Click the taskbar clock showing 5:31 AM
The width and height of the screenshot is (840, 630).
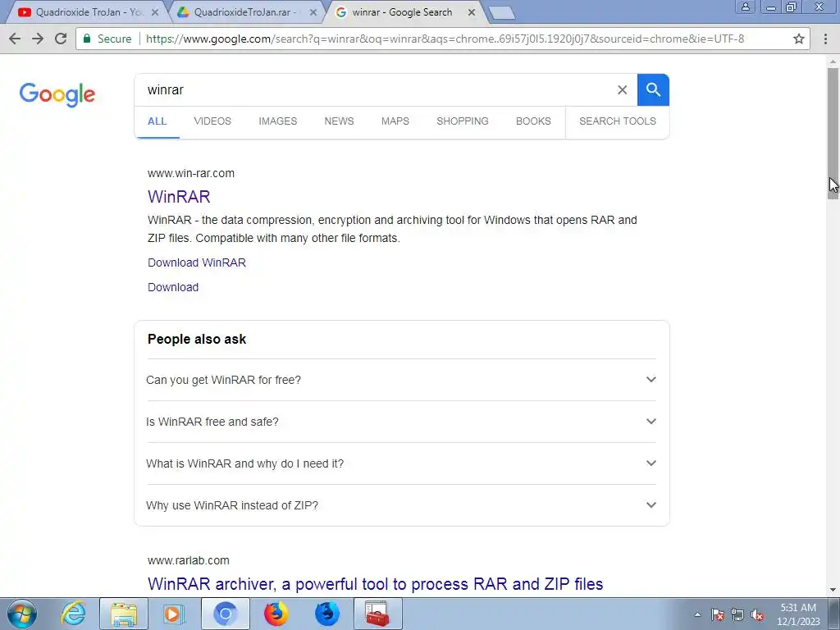[x=798, y=614]
